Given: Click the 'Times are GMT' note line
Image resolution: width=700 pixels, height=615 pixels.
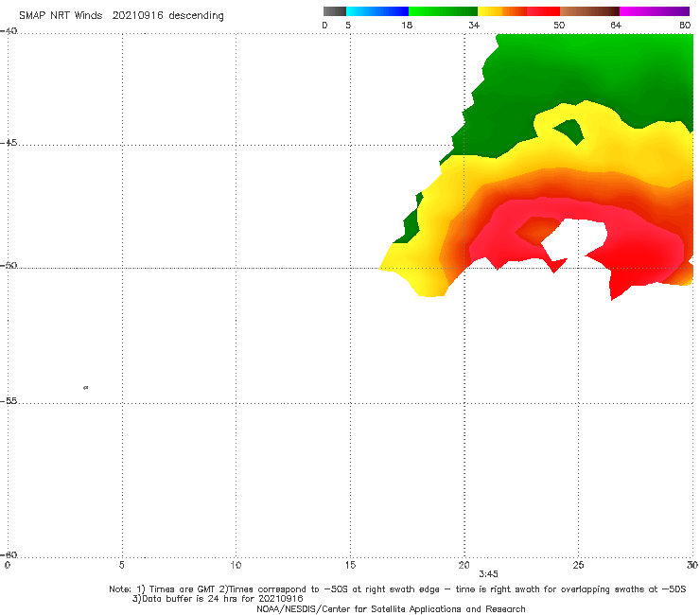Looking at the screenshot, I should pos(397,589).
